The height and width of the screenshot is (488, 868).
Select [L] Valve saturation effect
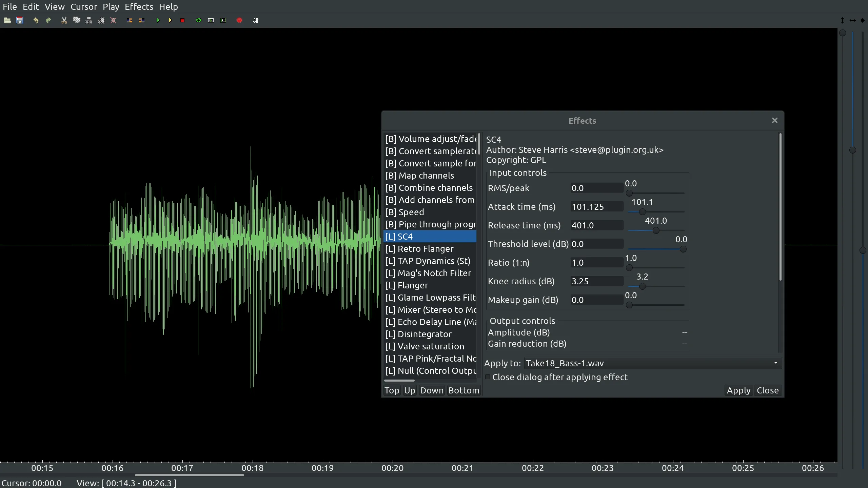[430, 346]
